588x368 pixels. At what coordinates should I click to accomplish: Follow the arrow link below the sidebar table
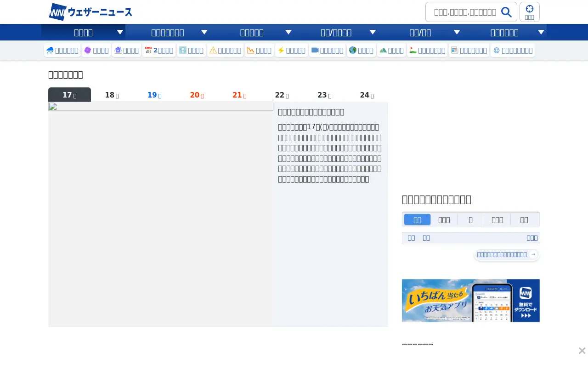click(x=507, y=254)
